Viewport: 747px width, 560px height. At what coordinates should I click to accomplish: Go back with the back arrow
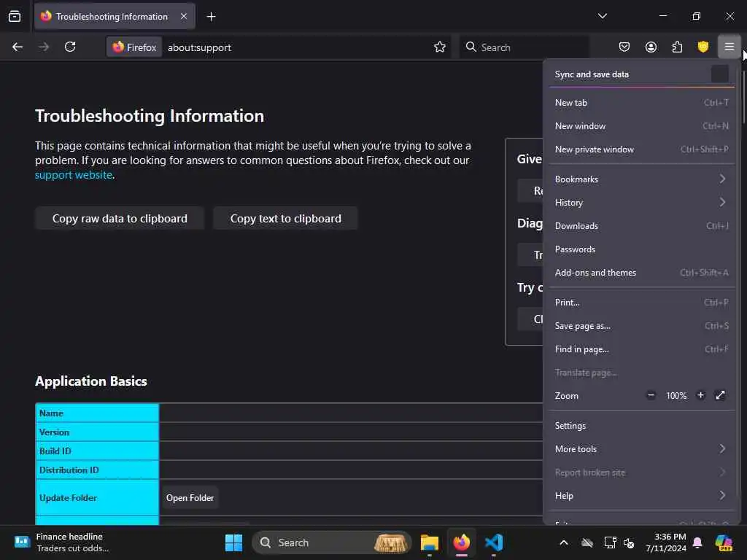pos(18,47)
